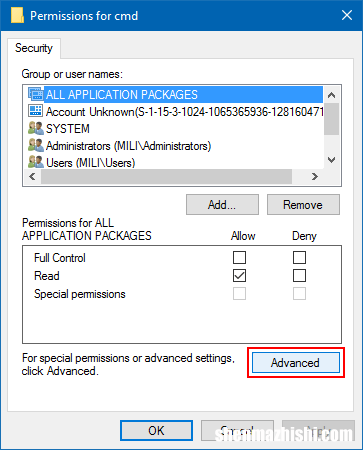Screen dimensions: 363x450
Task: Click the Read permission label
Action: (47, 276)
